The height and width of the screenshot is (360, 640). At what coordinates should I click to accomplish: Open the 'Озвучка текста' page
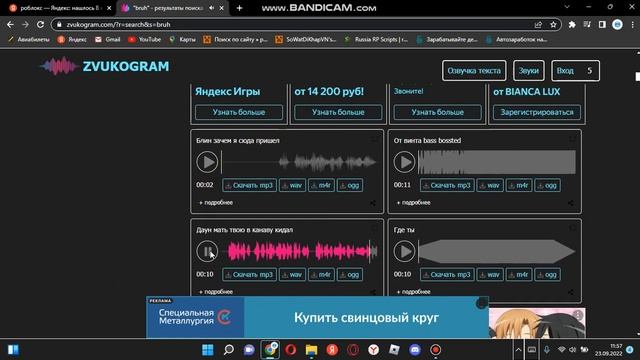474,71
